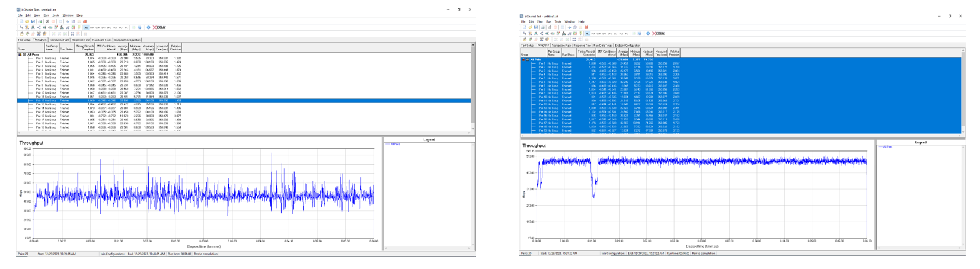Toggle the EP2 filter in left window toolbar
The height and width of the screenshot is (269, 980).
point(109,27)
